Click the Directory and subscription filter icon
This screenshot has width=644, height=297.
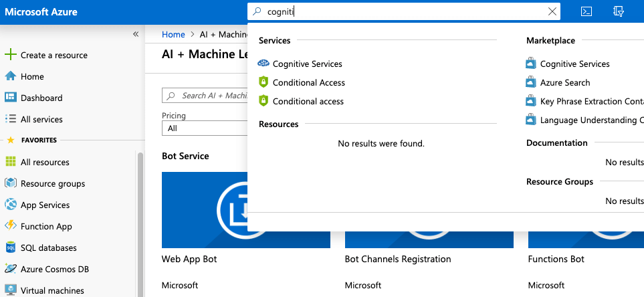coord(619,11)
